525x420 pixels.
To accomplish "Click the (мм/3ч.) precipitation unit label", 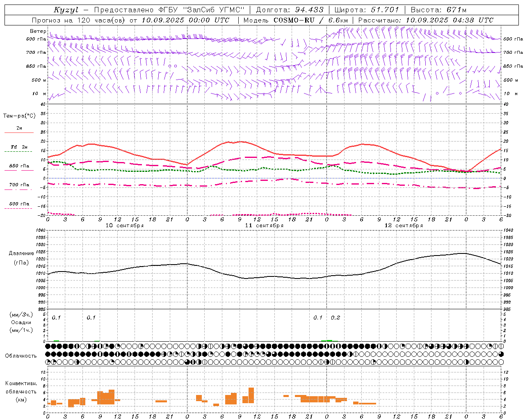I will pyautogui.click(x=21, y=315).
